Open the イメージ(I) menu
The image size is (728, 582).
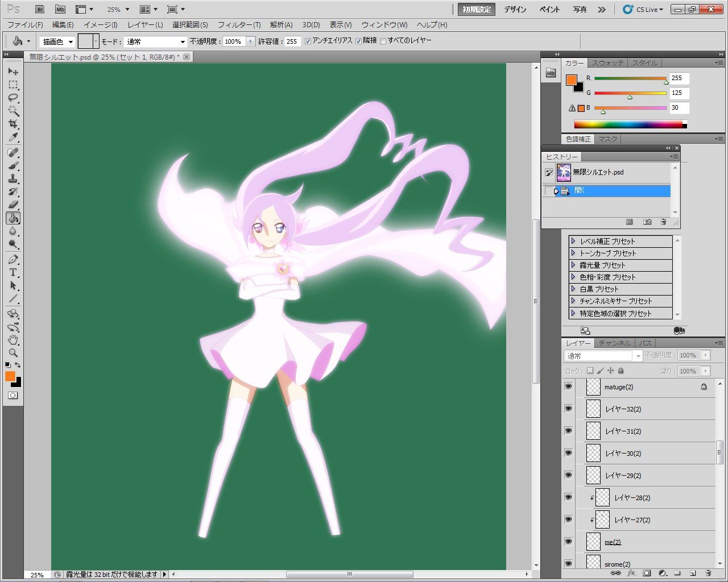101,25
